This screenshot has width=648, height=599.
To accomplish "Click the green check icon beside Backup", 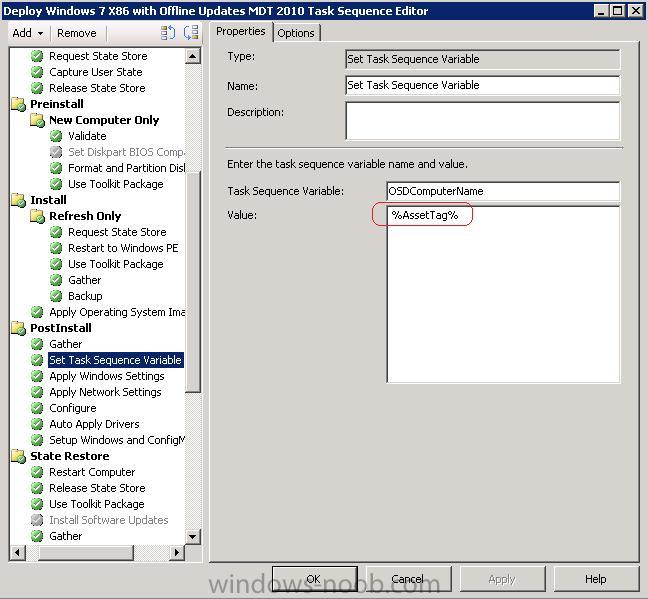I will pyautogui.click(x=56, y=296).
